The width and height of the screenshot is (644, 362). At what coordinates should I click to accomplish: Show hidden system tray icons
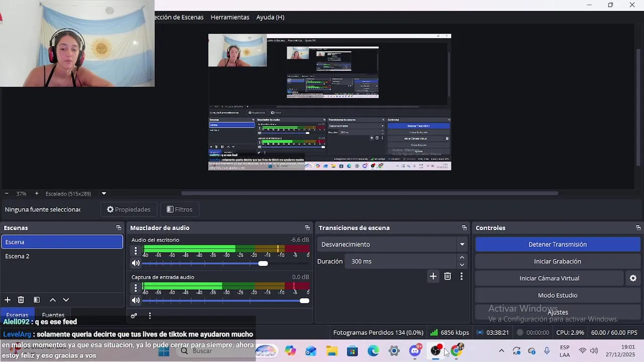point(501,351)
